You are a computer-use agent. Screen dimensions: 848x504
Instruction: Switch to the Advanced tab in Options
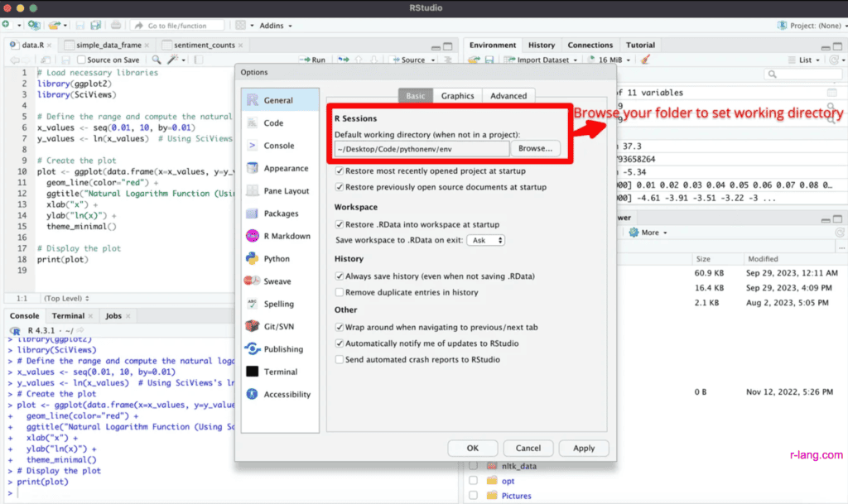tap(508, 96)
